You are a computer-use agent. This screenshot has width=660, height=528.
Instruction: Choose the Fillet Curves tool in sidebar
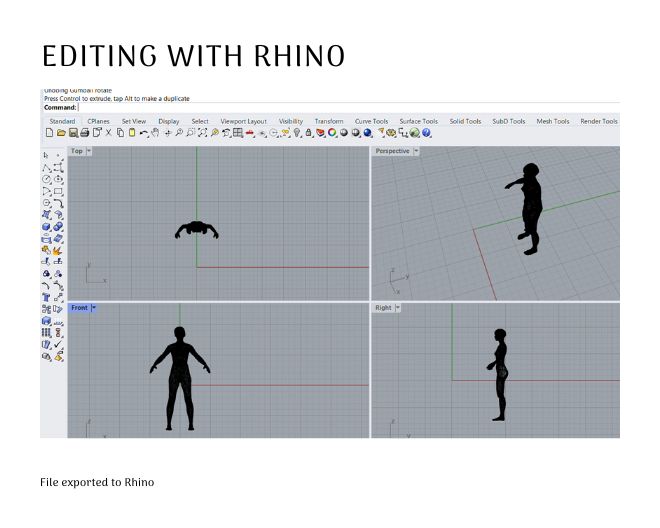pyautogui.click(x=58, y=203)
